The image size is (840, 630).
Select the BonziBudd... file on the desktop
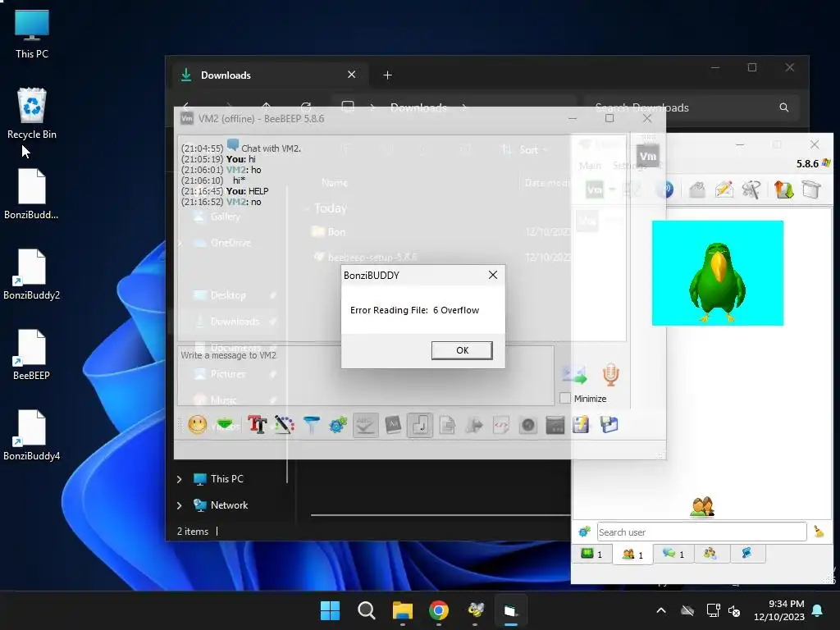(32, 194)
